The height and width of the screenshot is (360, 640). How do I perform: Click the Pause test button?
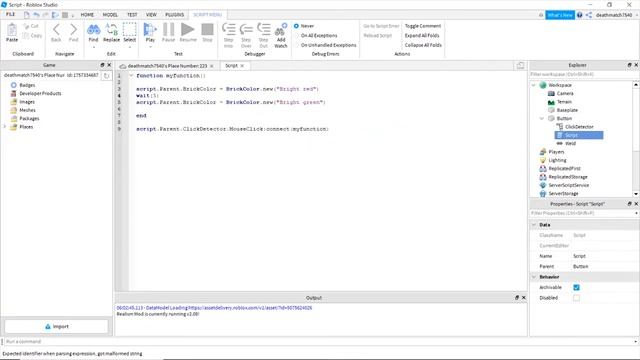tap(168, 30)
